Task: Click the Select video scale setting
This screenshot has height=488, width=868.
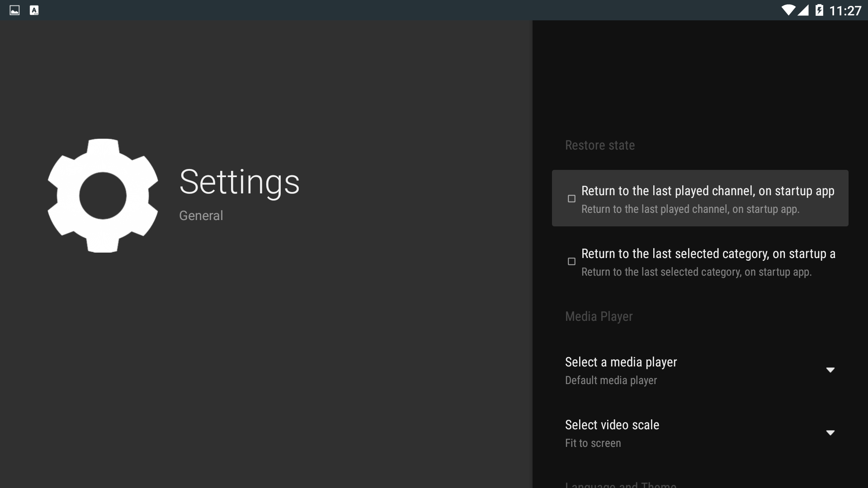Action: click(612, 425)
